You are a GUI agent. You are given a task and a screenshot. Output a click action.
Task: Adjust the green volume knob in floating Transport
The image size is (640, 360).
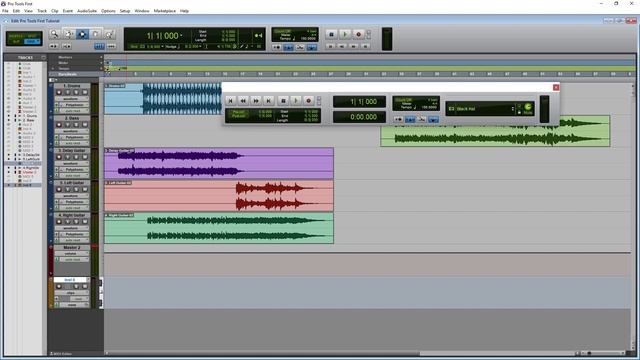(x=528, y=107)
